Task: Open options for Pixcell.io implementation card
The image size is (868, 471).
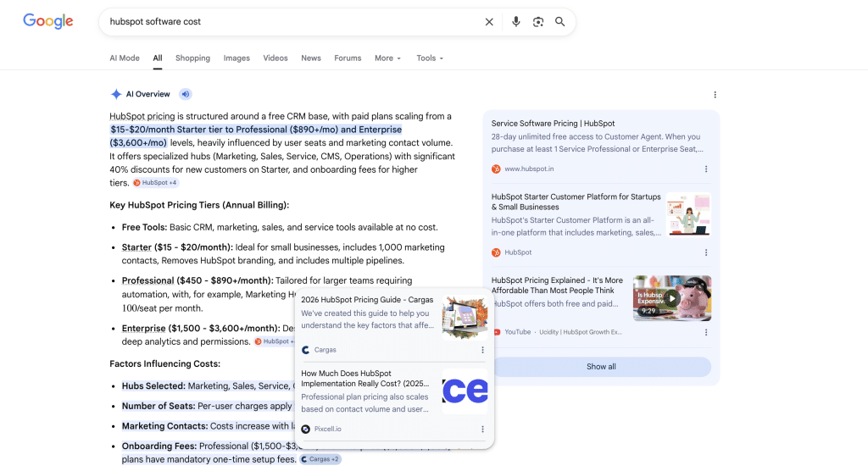Action: click(482, 429)
